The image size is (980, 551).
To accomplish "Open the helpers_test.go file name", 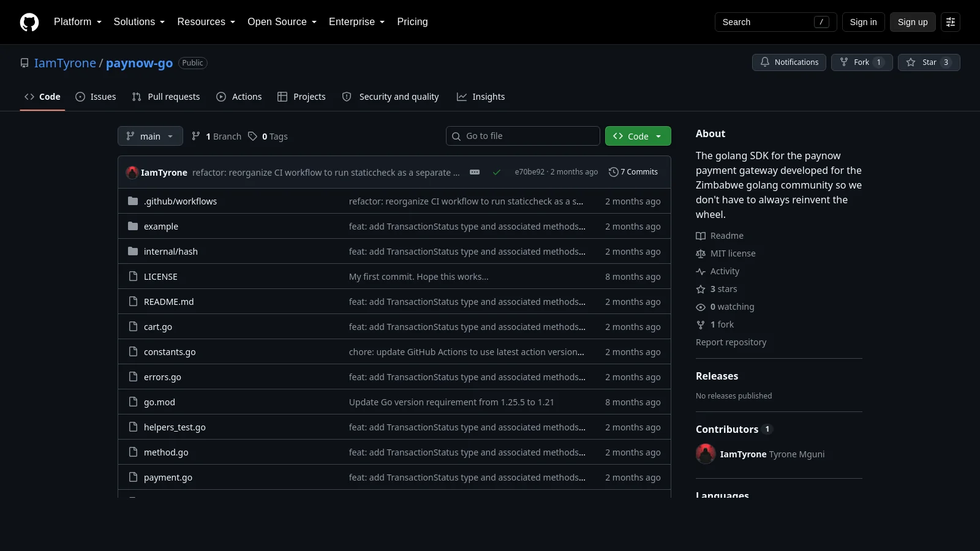I will tap(175, 427).
